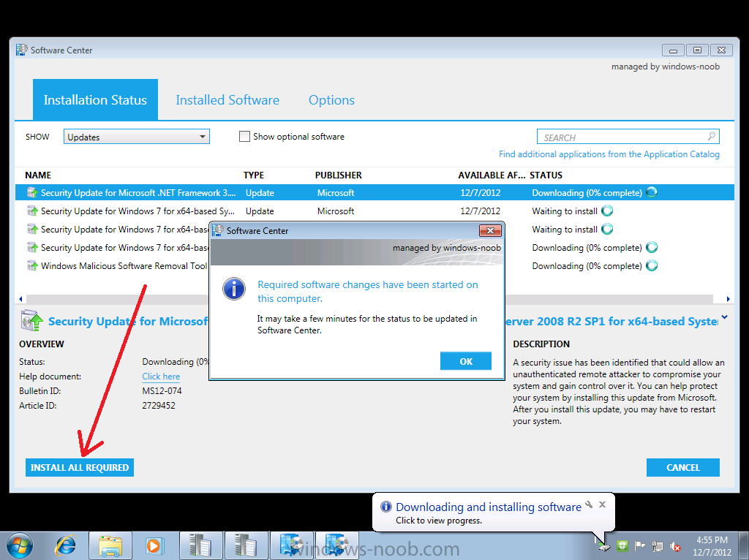
Task: Toggle the details pane chevron expander
Action: [x=725, y=317]
